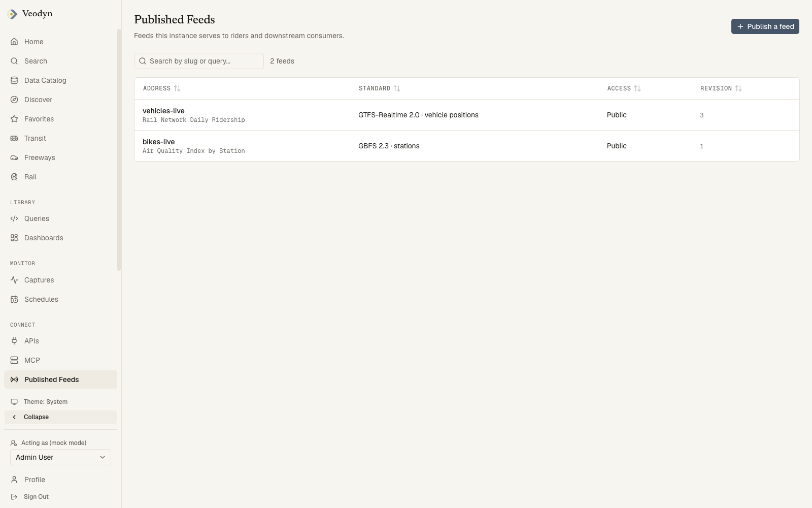Viewport: 812px width, 508px height.
Task: Click the APIs plug icon
Action: [x=14, y=341]
